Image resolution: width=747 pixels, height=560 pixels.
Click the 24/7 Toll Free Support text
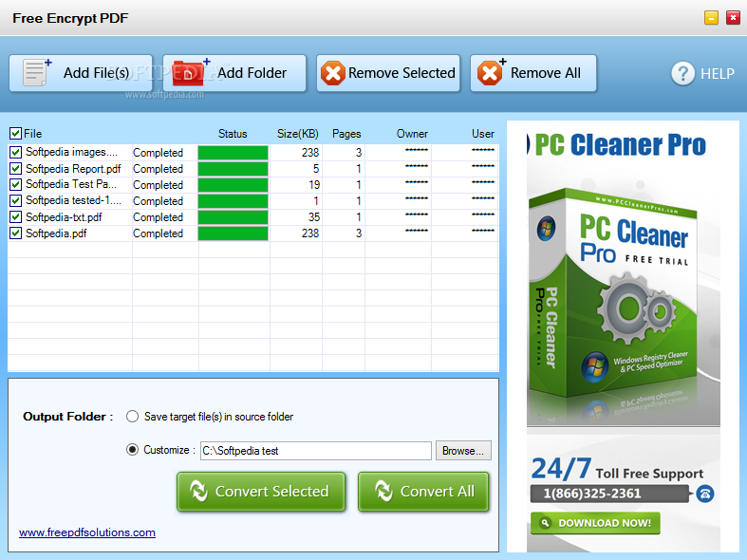coord(617,469)
